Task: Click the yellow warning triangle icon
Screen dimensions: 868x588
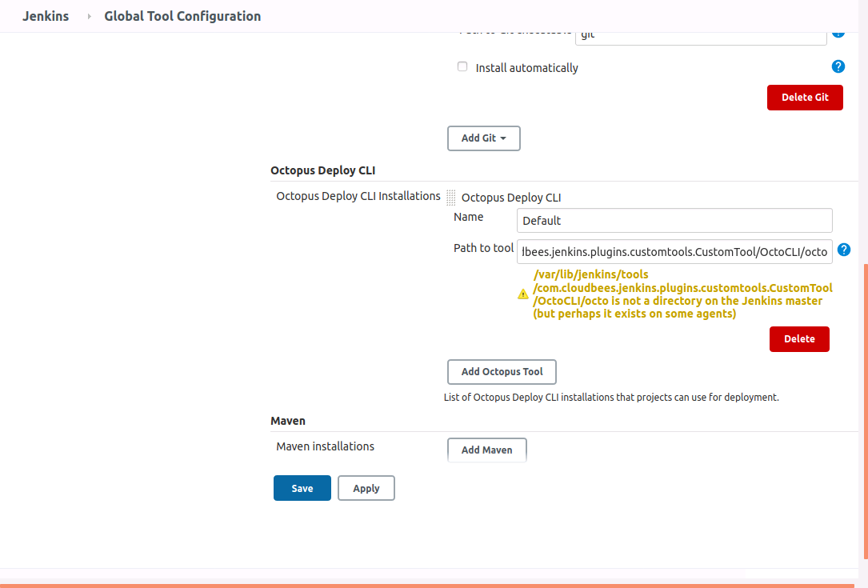Action: tap(523, 294)
